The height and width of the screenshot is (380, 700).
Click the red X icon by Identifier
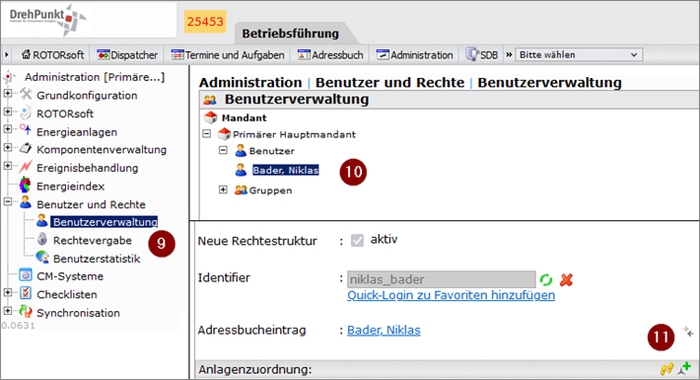coord(566,280)
